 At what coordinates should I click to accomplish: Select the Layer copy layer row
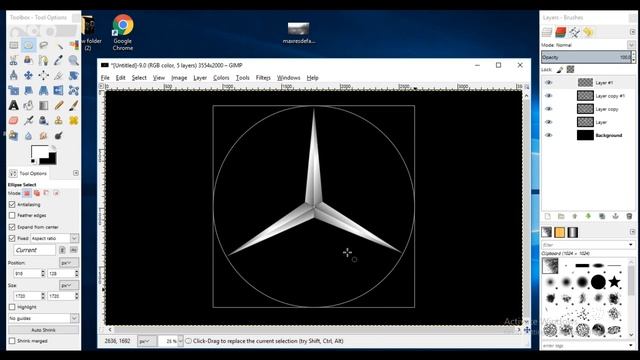(x=588, y=109)
